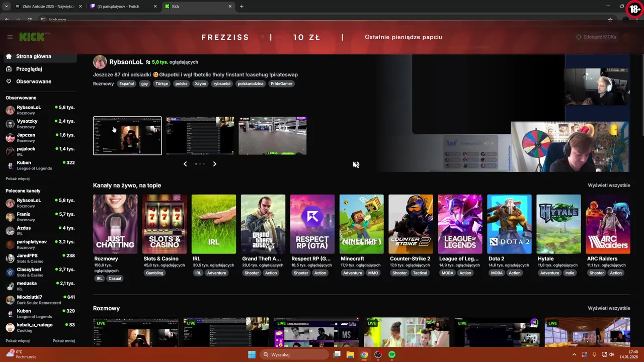Viewport: 644px width, 362px height.
Task: Open Counter-Strike 2 category card
Action: pos(411,224)
